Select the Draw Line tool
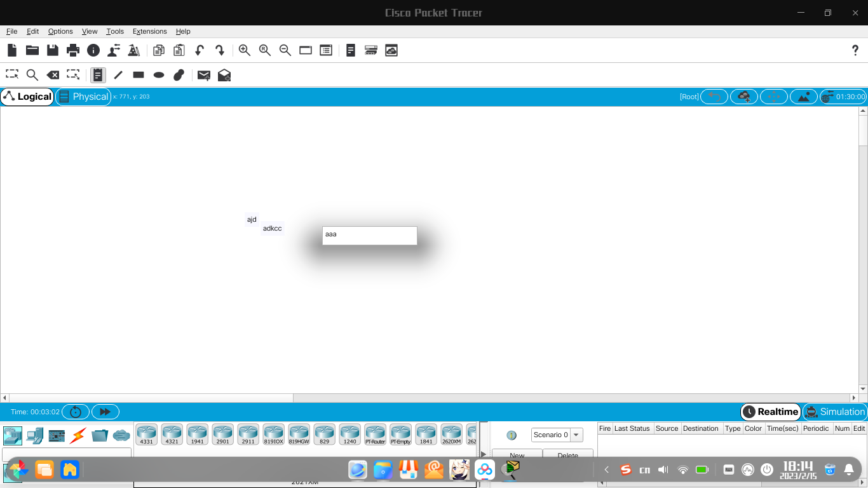 (118, 75)
